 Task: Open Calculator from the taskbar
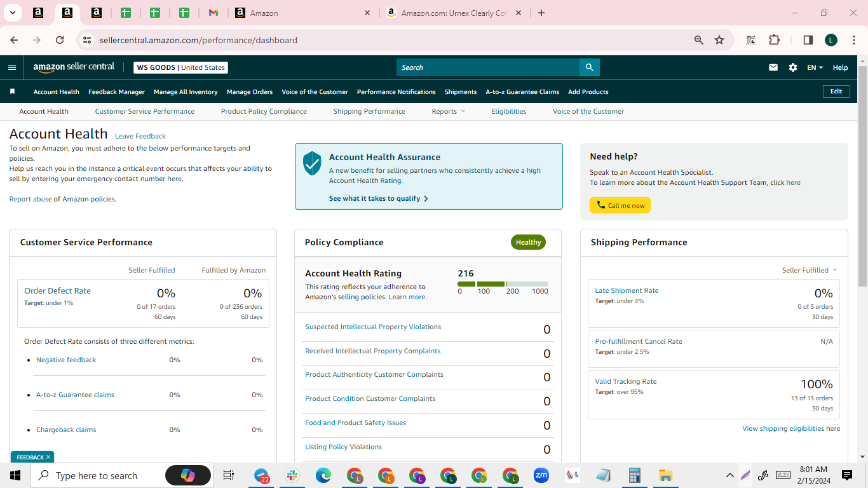click(x=634, y=475)
